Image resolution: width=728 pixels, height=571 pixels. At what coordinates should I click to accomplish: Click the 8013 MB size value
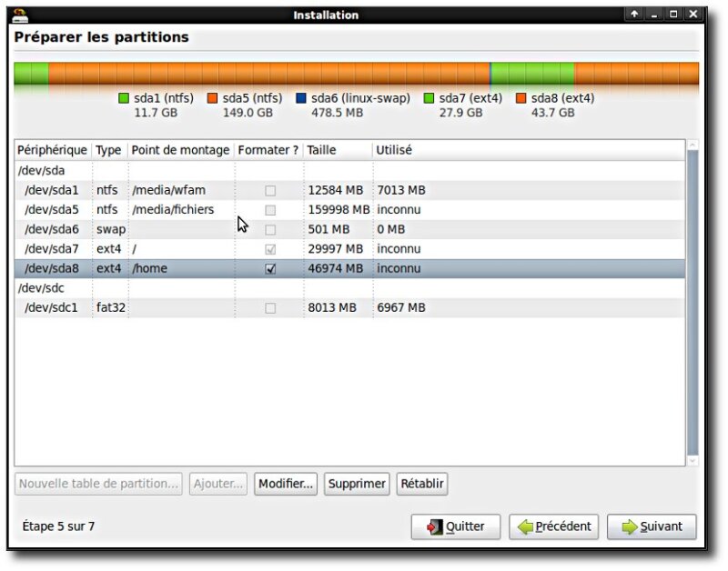pyautogui.click(x=332, y=307)
